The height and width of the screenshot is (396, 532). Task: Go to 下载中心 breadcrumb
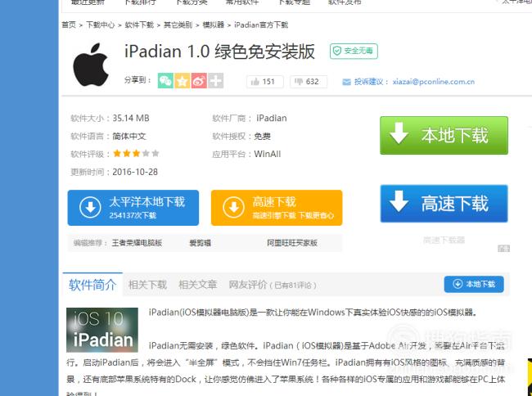click(x=100, y=25)
